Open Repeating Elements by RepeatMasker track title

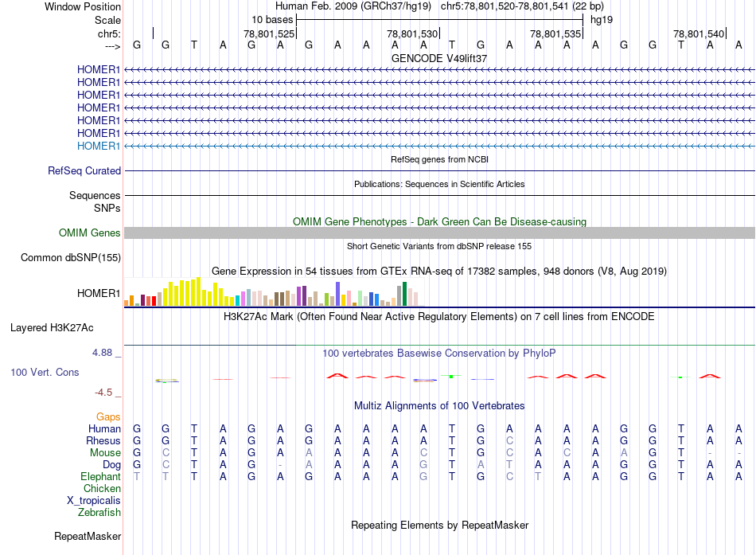click(439, 525)
